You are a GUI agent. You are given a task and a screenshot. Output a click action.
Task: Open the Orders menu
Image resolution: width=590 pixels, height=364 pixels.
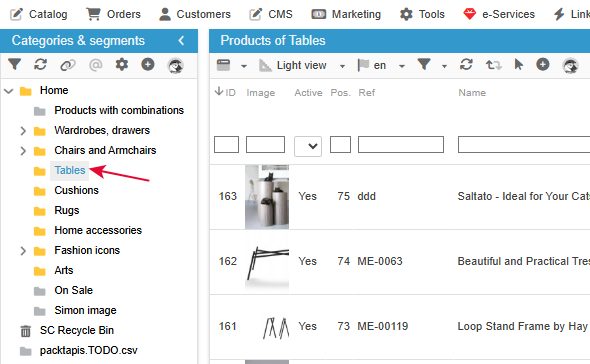(113, 14)
